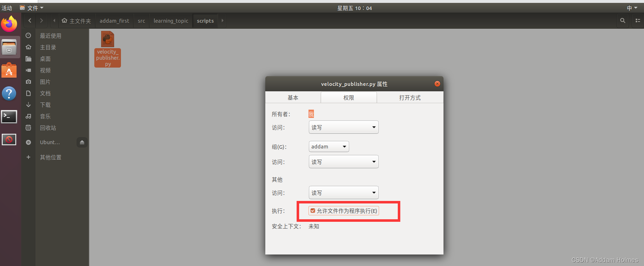
Task: Go back with the left arrow button
Action: coord(30,21)
